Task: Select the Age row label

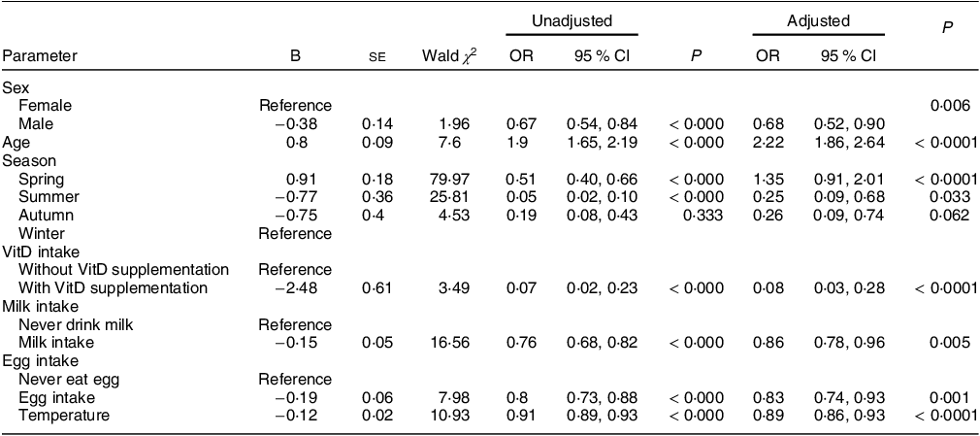Action: [14, 143]
